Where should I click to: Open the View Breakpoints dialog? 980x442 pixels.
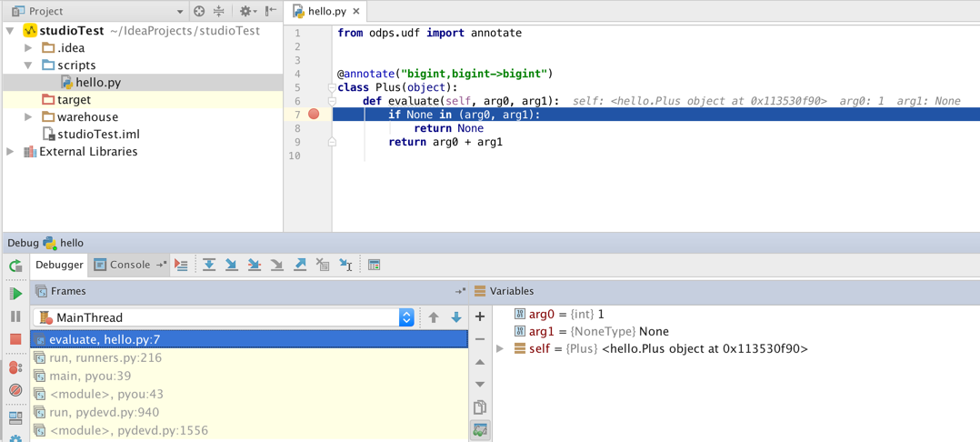pyautogui.click(x=16, y=367)
